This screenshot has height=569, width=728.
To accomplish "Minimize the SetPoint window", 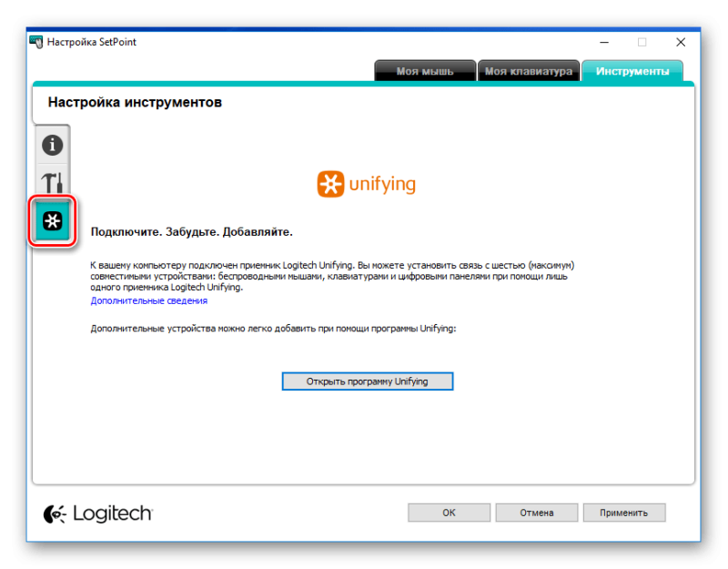I will [x=604, y=42].
